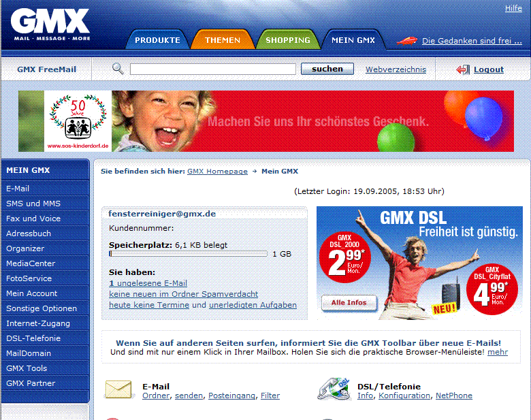Follow the GMX Homepage breadcrumb link
This screenshot has height=420, width=531.
[x=217, y=172]
